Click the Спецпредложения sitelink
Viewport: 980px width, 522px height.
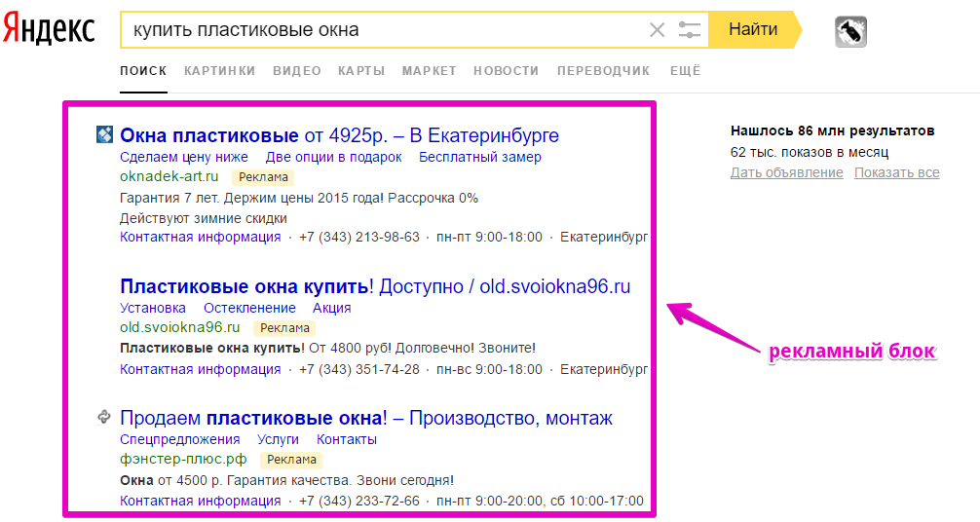click(180, 439)
